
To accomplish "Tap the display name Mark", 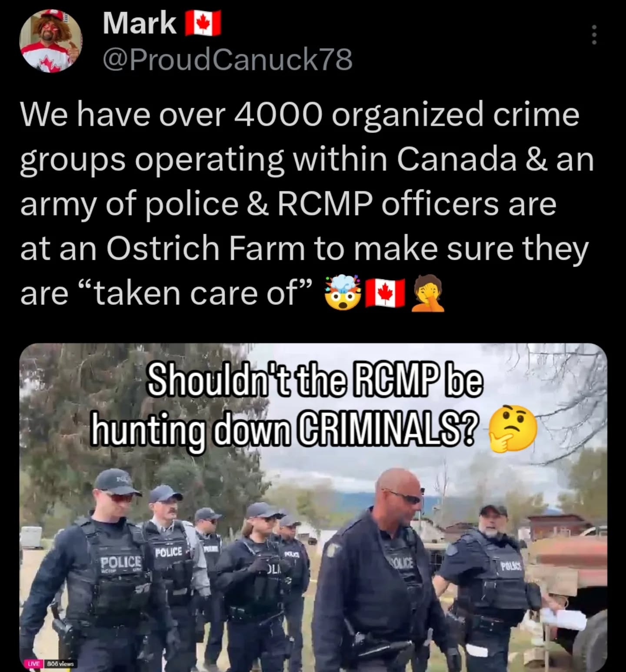I will [140, 23].
